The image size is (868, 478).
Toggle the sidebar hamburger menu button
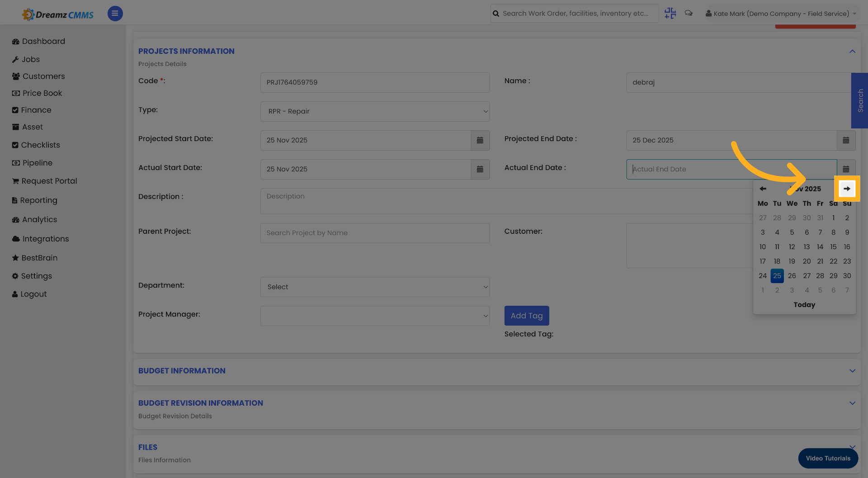115,14
